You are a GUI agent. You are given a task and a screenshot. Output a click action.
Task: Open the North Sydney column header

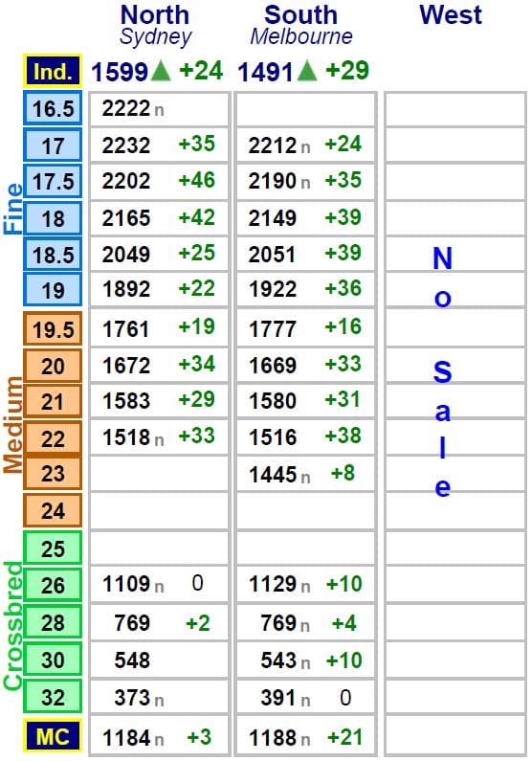point(155,25)
